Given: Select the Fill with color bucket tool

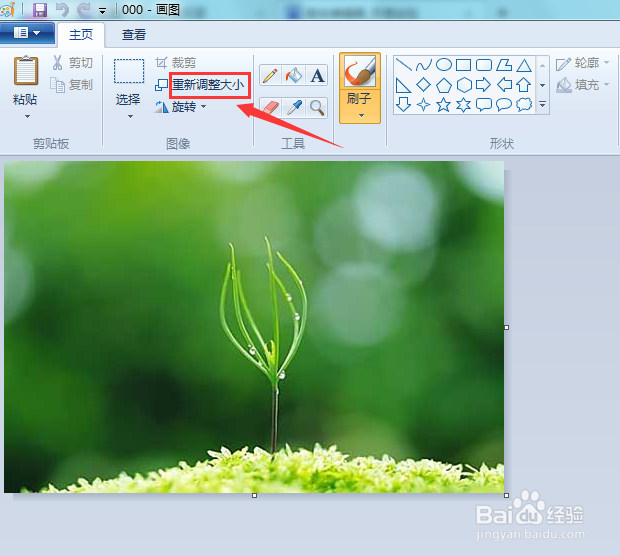Looking at the screenshot, I should (x=293, y=75).
